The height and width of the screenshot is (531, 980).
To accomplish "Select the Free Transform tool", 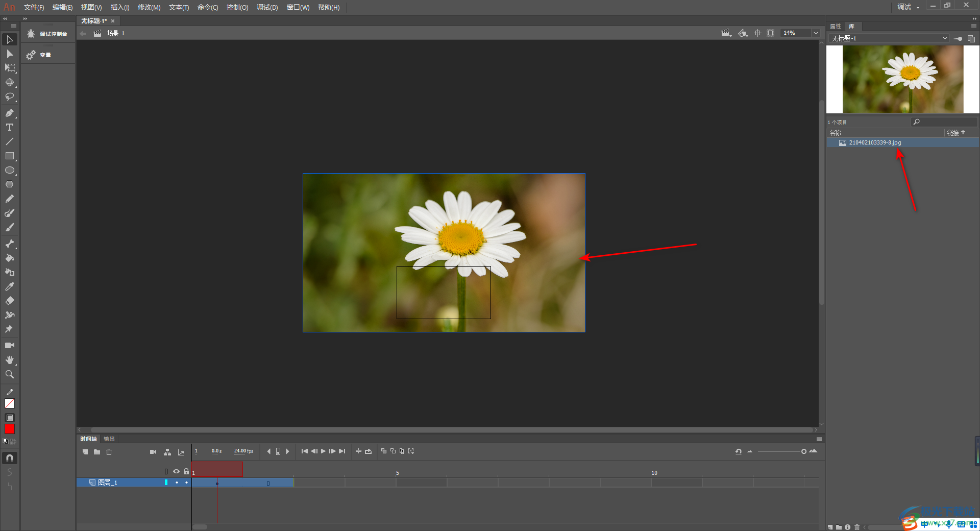I will [10, 68].
